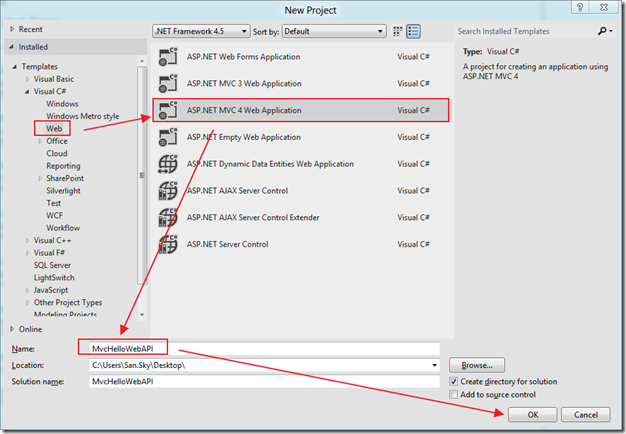Click the Dynamic Data Entities Web Application icon
Image resolution: width=626 pixels, height=434 pixels.
[168, 164]
